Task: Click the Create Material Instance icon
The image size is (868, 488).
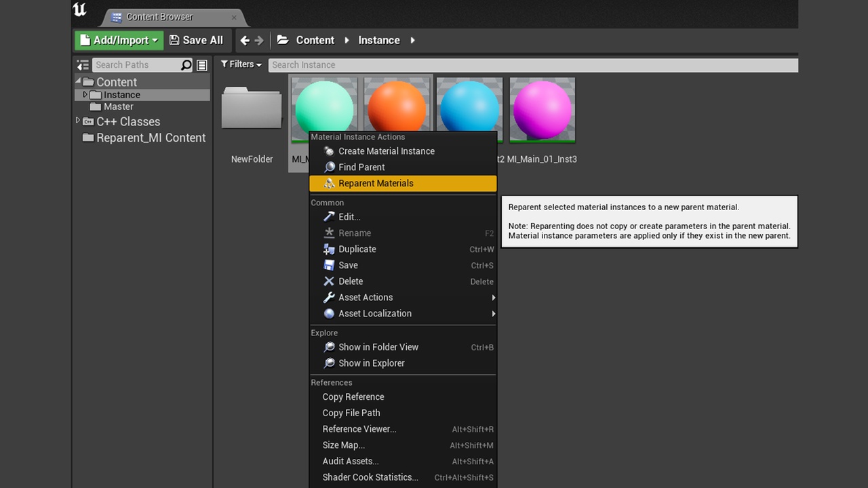Action: click(329, 151)
